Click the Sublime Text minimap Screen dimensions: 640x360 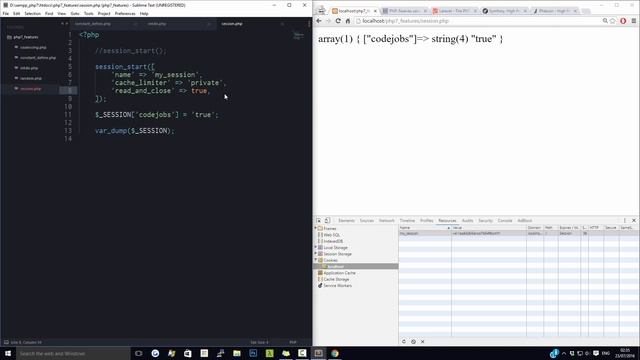click(298, 36)
